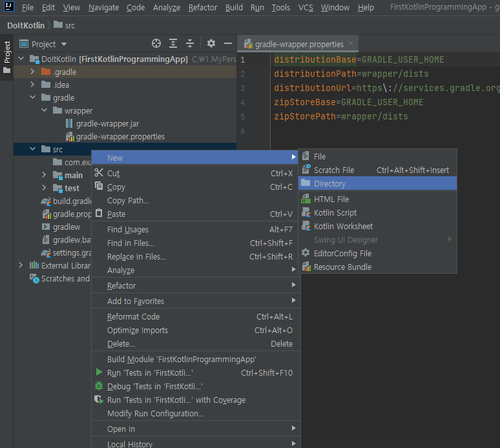Screen dimensions: 500x448
Task: Close the gradle-wrapper.properties tab
Action: (x=351, y=43)
